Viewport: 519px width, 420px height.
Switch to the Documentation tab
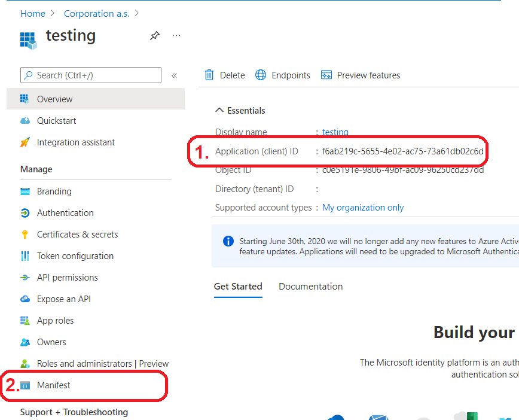point(310,287)
